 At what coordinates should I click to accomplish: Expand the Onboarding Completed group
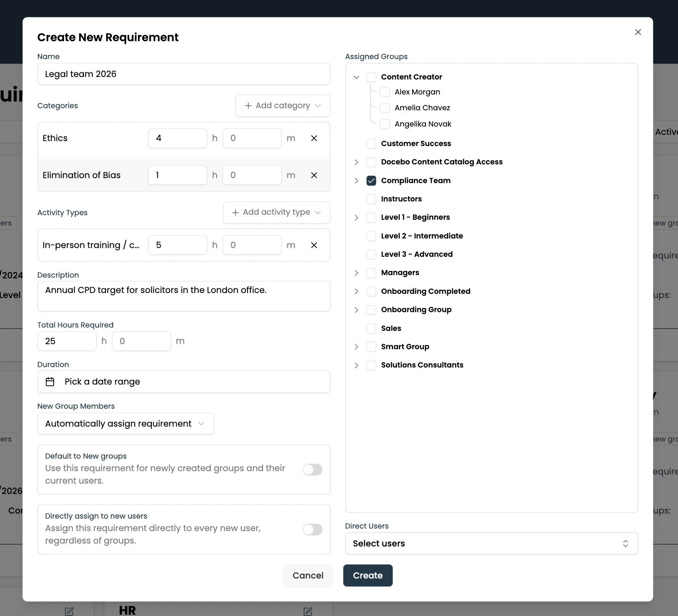[x=356, y=291]
